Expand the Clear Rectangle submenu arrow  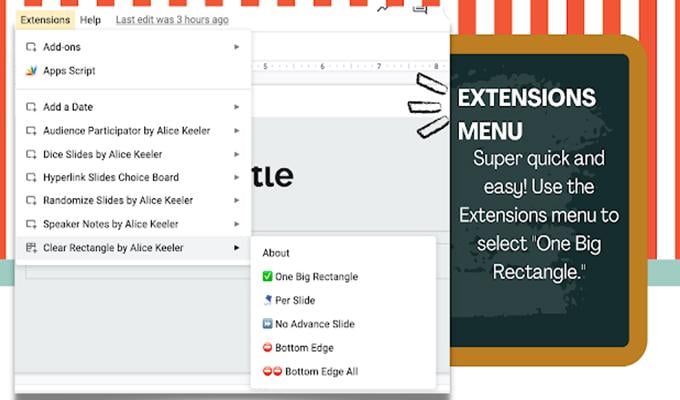(237, 248)
